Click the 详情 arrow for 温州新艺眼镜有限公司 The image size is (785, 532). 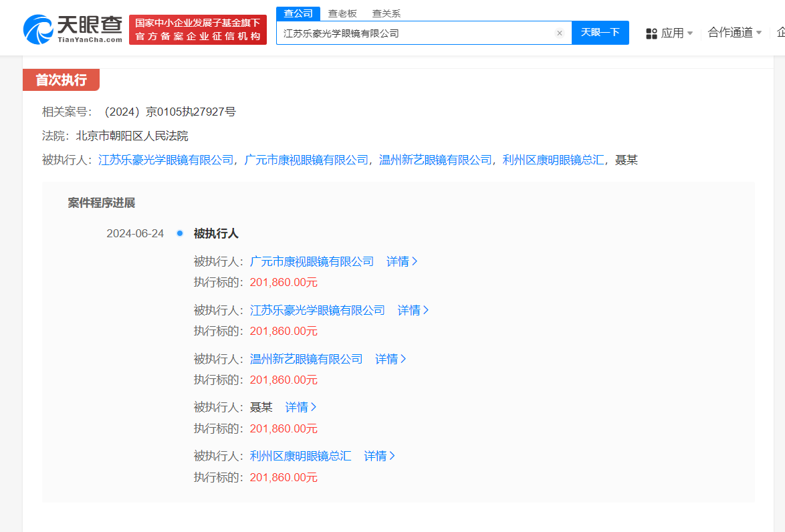point(390,359)
